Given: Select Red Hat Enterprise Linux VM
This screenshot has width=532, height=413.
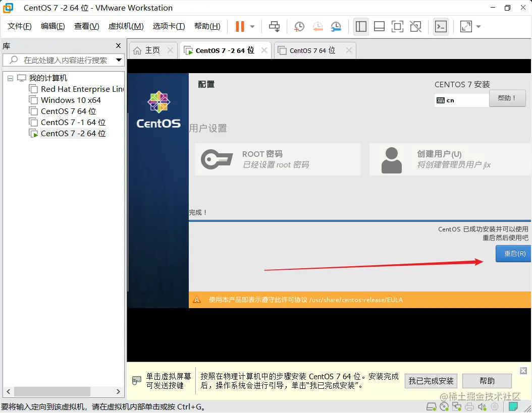Looking at the screenshot, I should click(x=82, y=89).
